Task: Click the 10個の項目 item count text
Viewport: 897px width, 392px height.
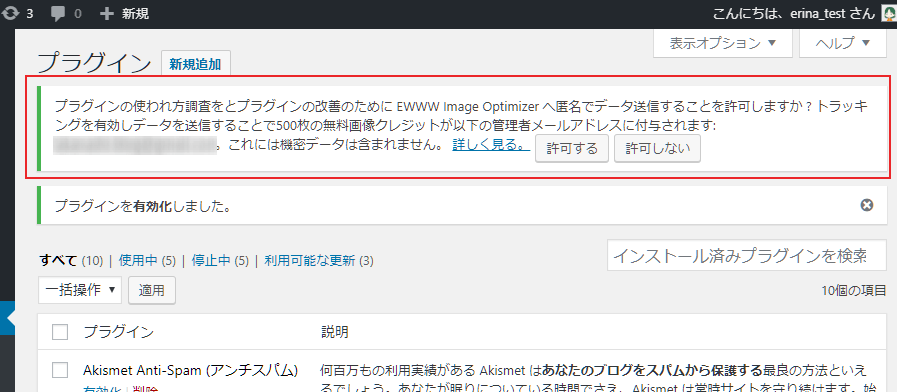Action: pos(854,291)
